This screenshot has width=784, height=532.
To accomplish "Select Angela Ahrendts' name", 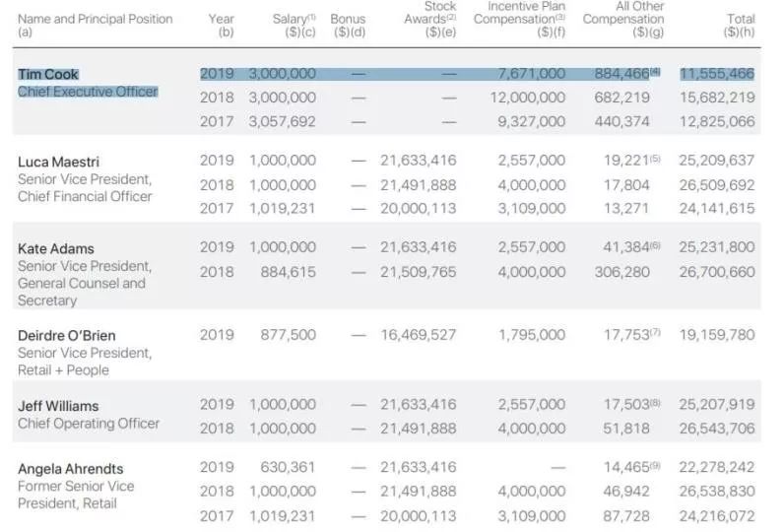I will tap(71, 469).
